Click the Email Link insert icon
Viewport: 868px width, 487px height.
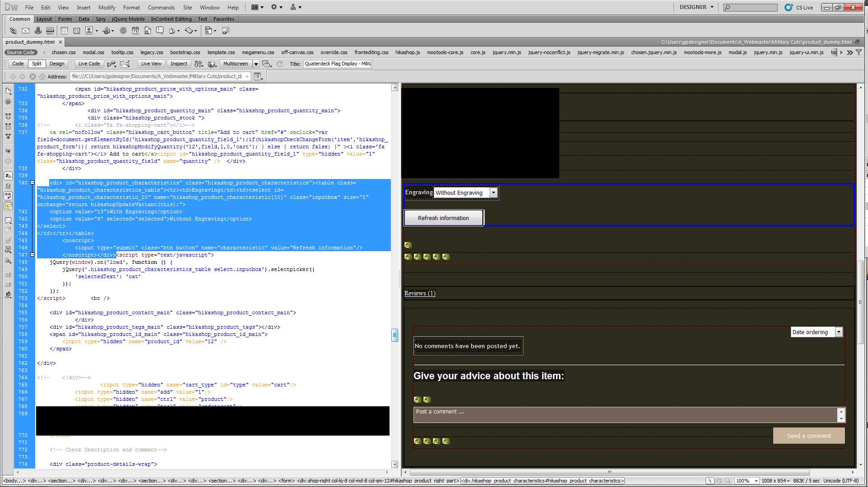(26, 31)
